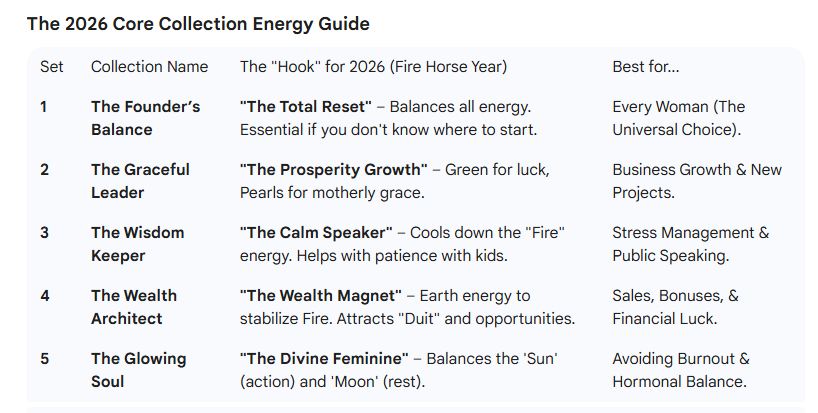Click "The Prosperity Growth" bold text
Viewport: 818px width, 413px height.
[333, 170]
